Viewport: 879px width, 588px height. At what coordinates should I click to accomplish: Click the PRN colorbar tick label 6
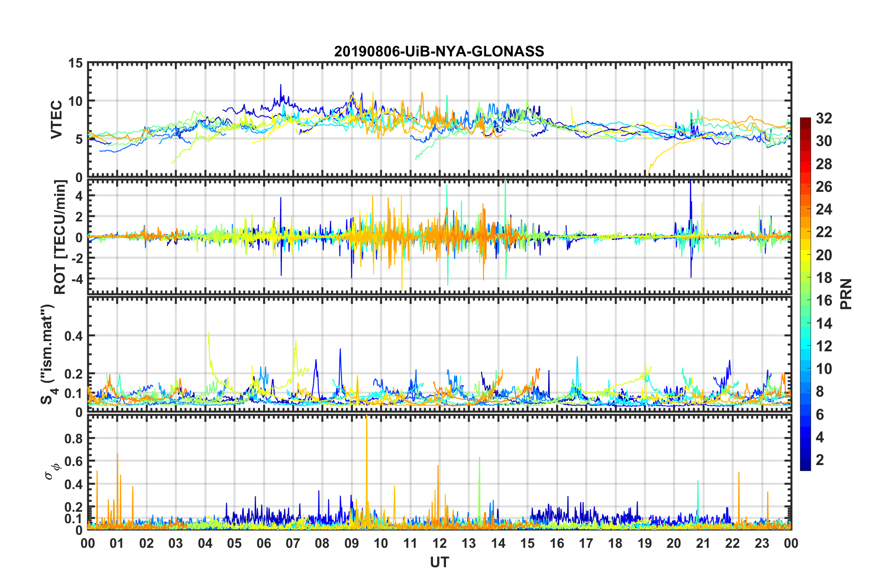[819, 415]
